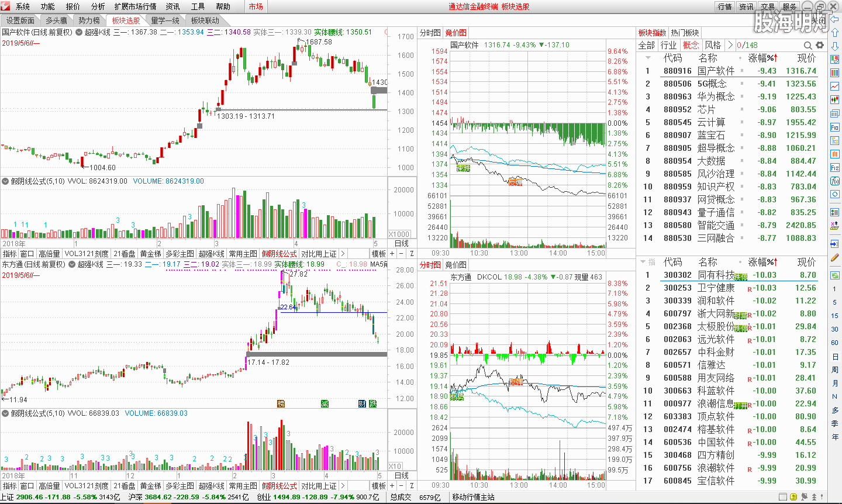The height and width of the screenshot is (504, 842).
Task: Open the f(x) formula icon
Action: [x=834, y=181]
